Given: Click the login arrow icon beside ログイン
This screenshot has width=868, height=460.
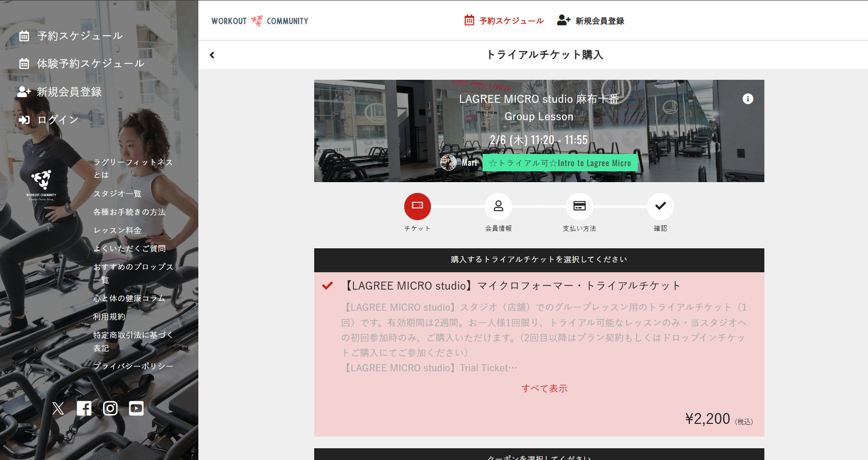Looking at the screenshot, I should tap(24, 120).
